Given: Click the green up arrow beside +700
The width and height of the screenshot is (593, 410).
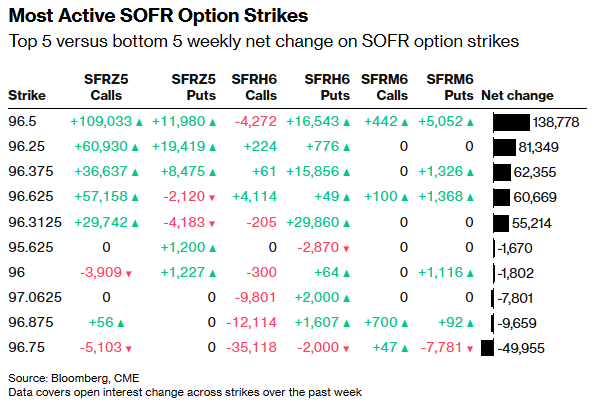Looking at the screenshot, I should pos(405,323).
